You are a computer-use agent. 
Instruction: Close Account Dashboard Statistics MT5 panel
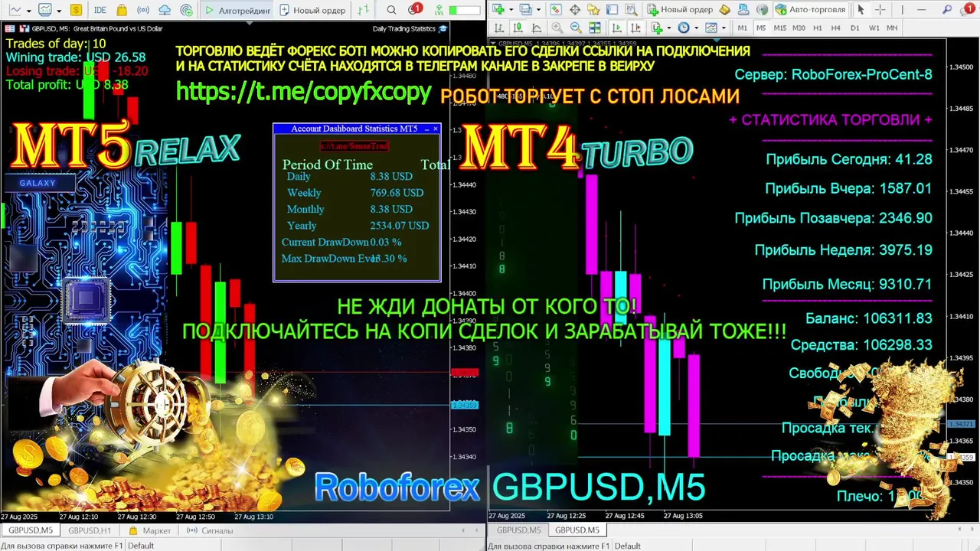[x=436, y=129]
